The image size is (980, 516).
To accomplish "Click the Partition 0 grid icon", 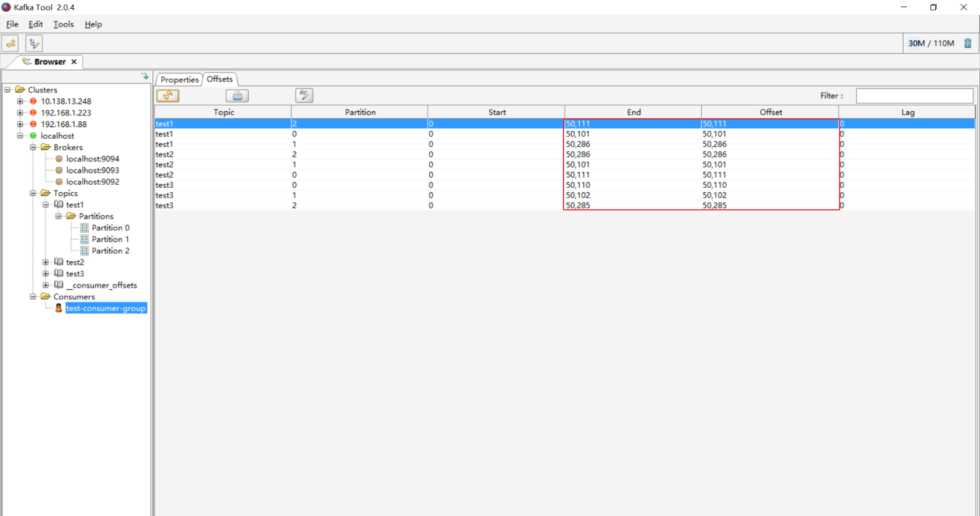I will 85,228.
